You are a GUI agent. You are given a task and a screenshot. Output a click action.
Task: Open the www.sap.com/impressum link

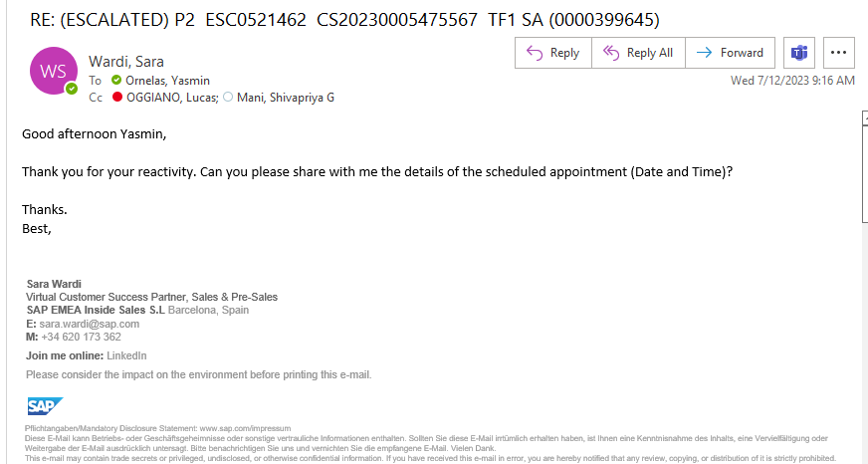(245, 428)
